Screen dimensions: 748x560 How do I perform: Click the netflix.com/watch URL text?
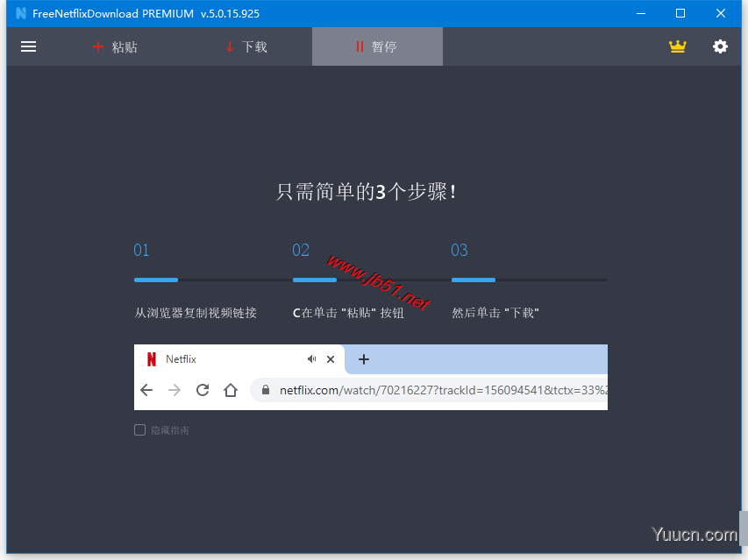click(x=444, y=390)
